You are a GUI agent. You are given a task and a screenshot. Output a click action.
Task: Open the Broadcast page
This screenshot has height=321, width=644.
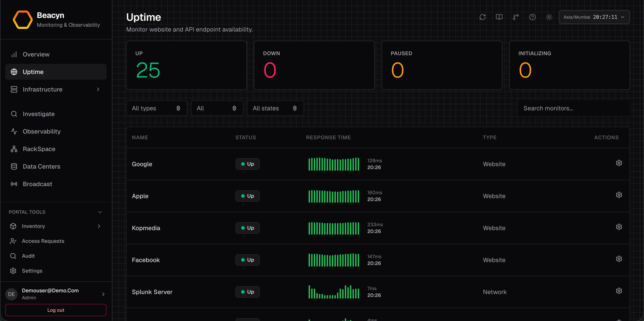coord(56,184)
